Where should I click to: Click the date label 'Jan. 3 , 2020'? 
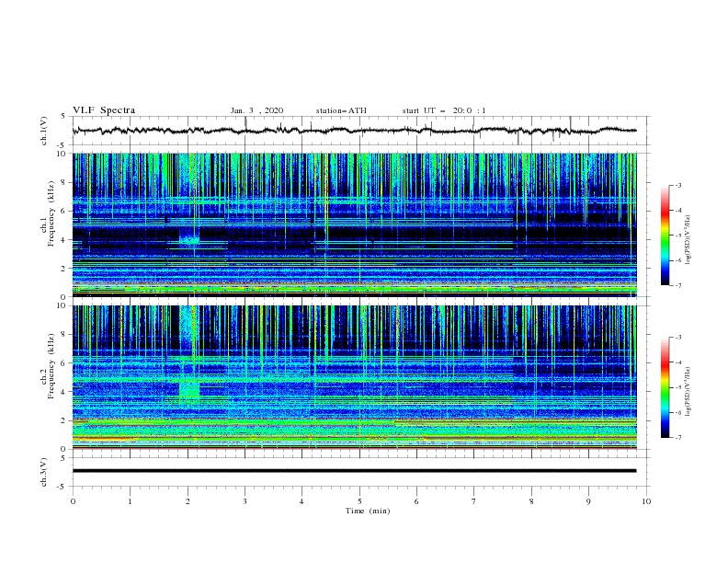pos(256,110)
